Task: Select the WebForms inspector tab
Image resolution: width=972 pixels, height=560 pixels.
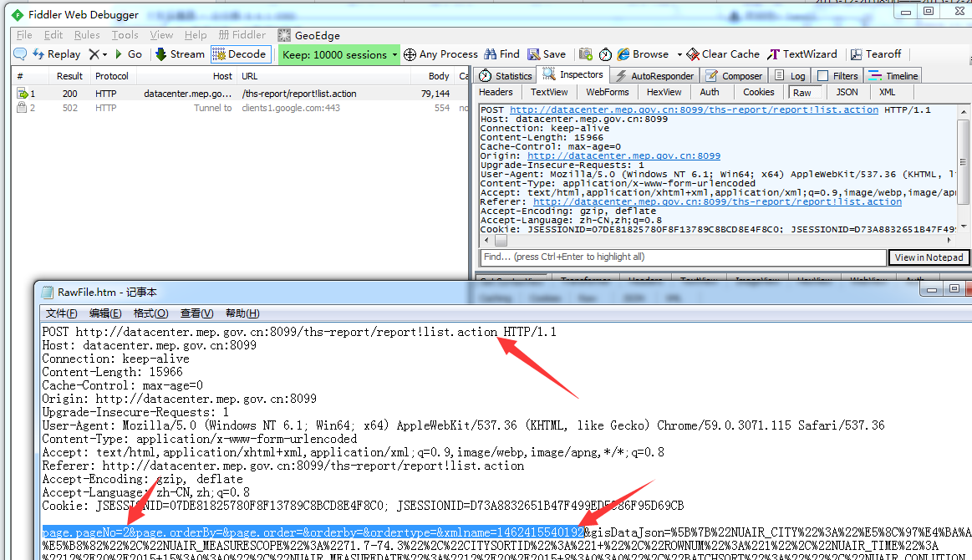Action: 608,92
